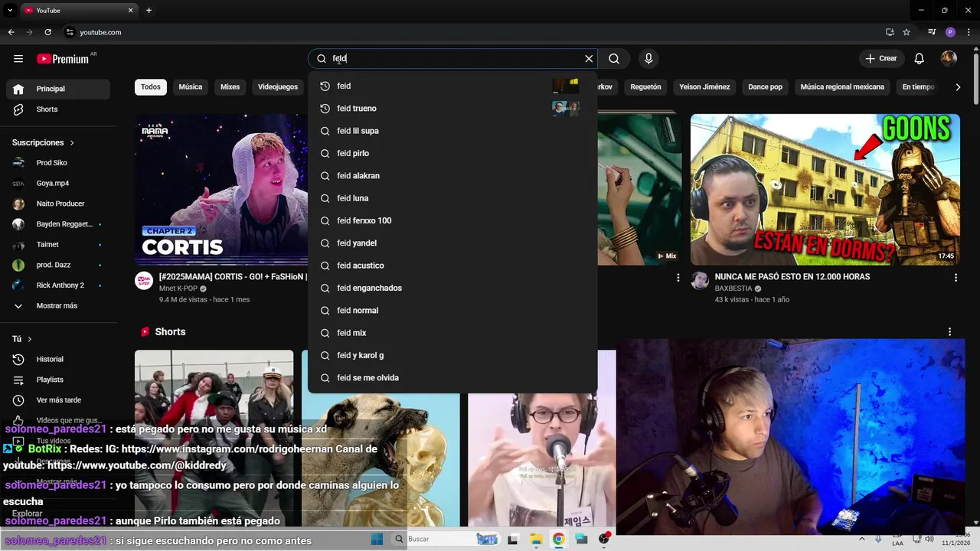Select the 'feid trueno' suggestion

coord(452,109)
